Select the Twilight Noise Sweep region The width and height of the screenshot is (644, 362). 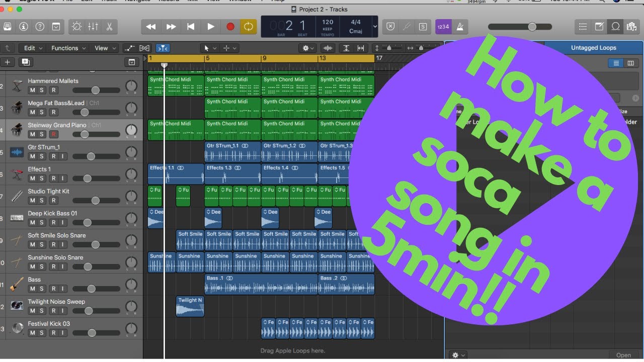pos(190,306)
